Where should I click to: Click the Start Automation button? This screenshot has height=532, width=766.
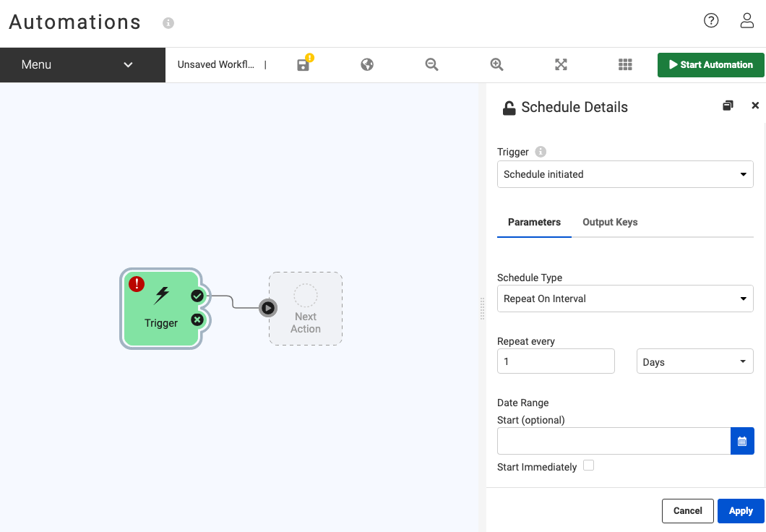coord(710,65)
